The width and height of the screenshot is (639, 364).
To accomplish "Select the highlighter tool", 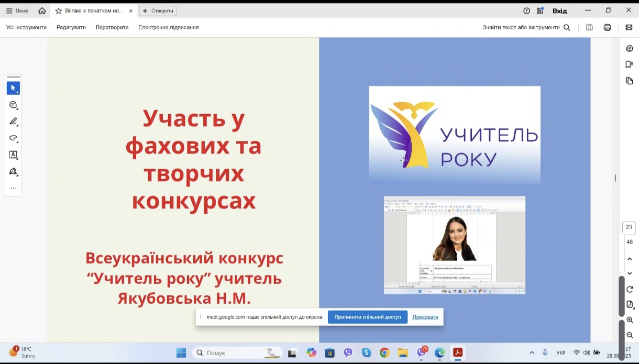I will click(14, 122).
